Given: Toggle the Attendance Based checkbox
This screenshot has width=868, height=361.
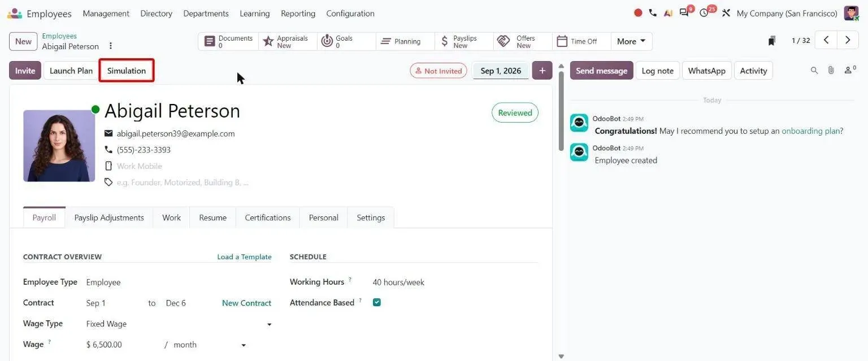Looking at the screenshot, I should pyautogui.click(x=377, y=302).
